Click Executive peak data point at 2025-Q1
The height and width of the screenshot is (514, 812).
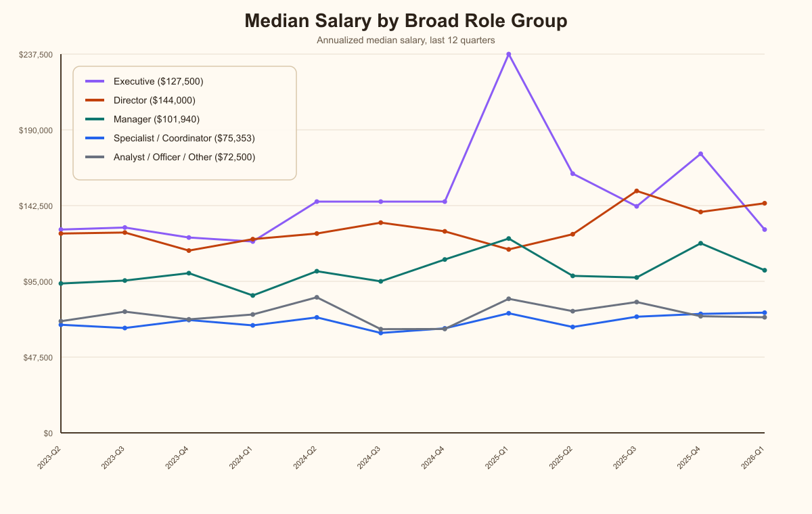point(509,54)
